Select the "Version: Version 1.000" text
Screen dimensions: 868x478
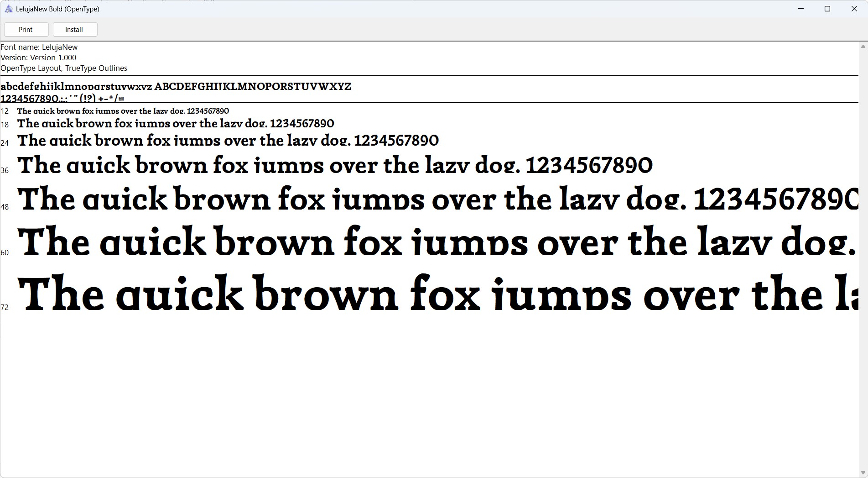point(38,58)
